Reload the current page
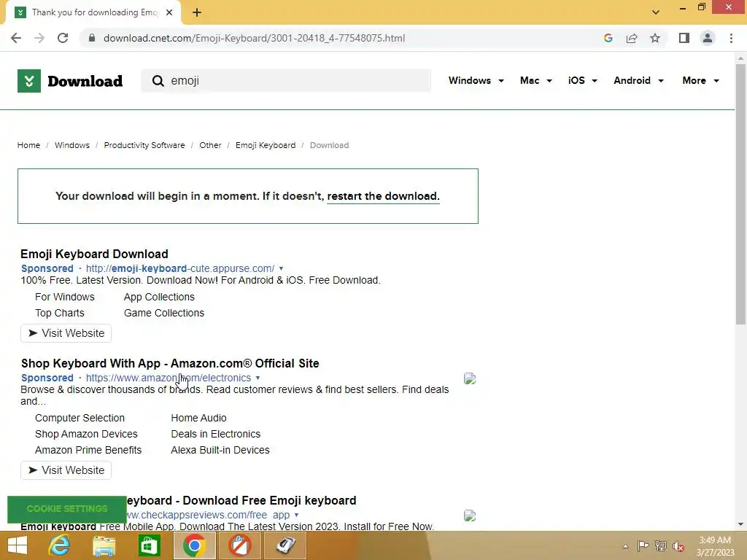Screen dimensions: 747x560 pos(63,38)
